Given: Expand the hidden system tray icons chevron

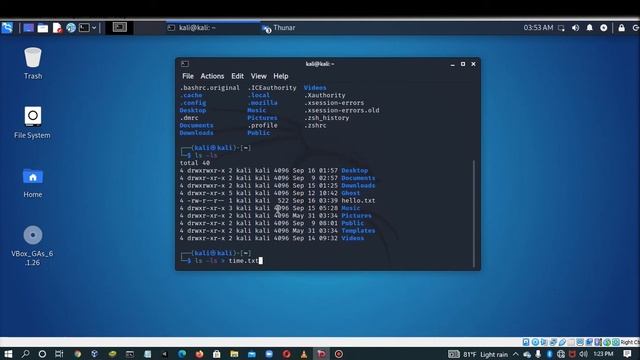Looking at the screenshot, I should pos(516,354).
